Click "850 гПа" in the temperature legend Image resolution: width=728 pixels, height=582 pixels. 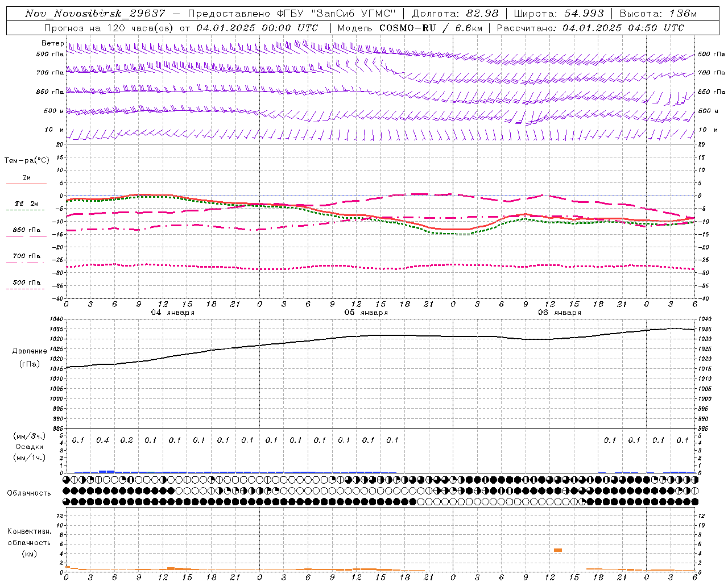pyautogui.click(x=27, y=230)
